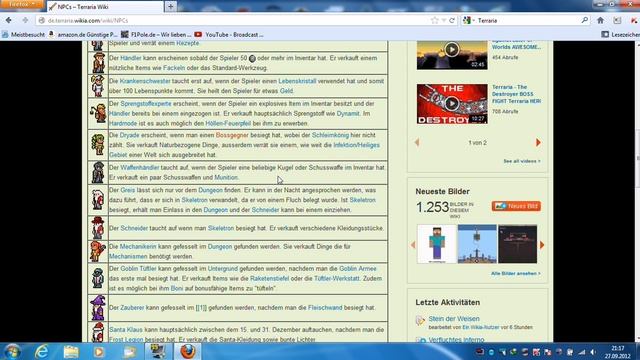The width and height of the screenshot is (640, 360).
Task: Open Stein der Weisen activity link
Action: pos(454,318)
